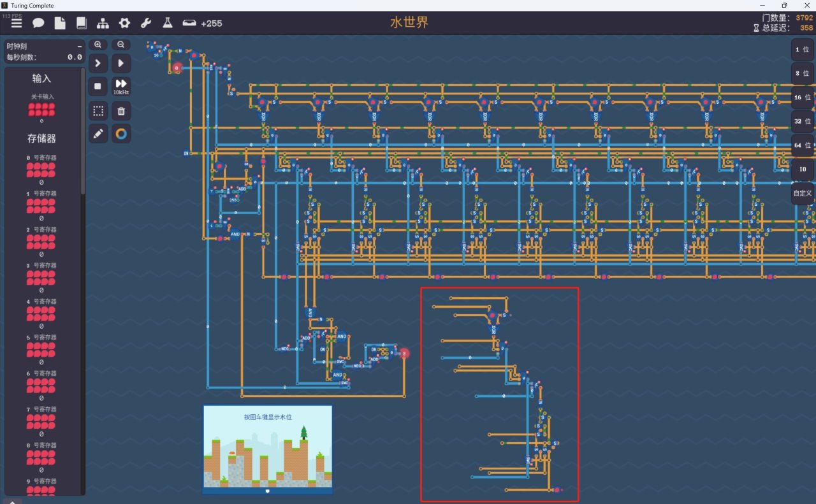Image resolution: width=816 pixels, height=504 pixels.
Task: Click the 输入 section heading
Action: [x=41, y=78]
